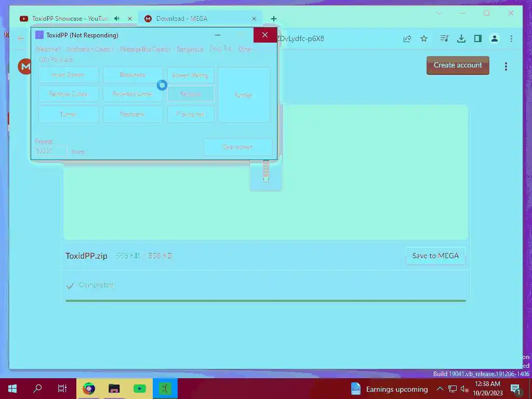
Task: Open MEGA page three-dot options menu
Action: tap(506, 66)
